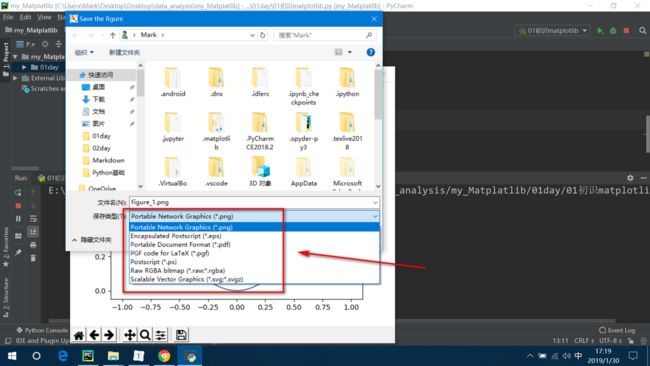The height and width of the screenshot is (366, 650).
Task: Click the save figure floppy icon
Action: [x=181, y=335]
